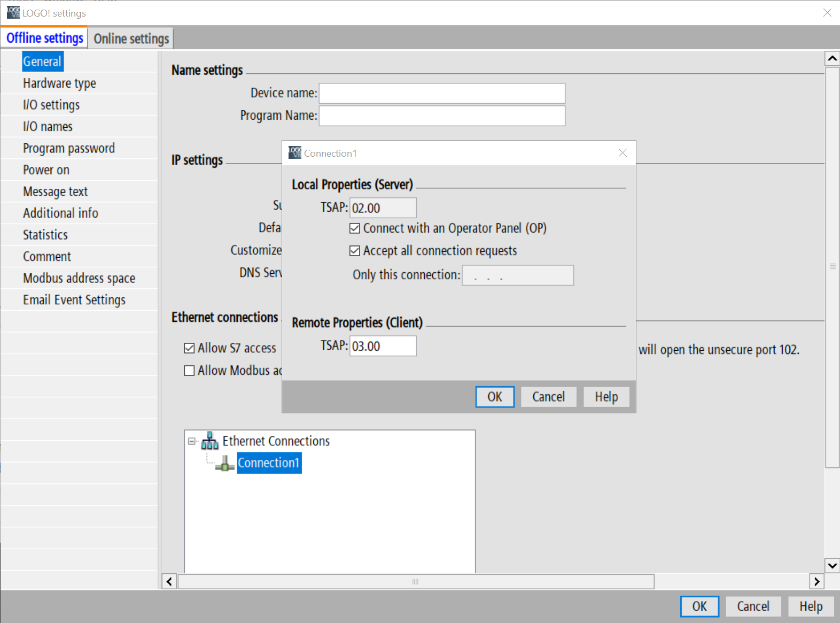
Task: Click the LOGO! settings window title icon
Action: click(x=13, y=12)
